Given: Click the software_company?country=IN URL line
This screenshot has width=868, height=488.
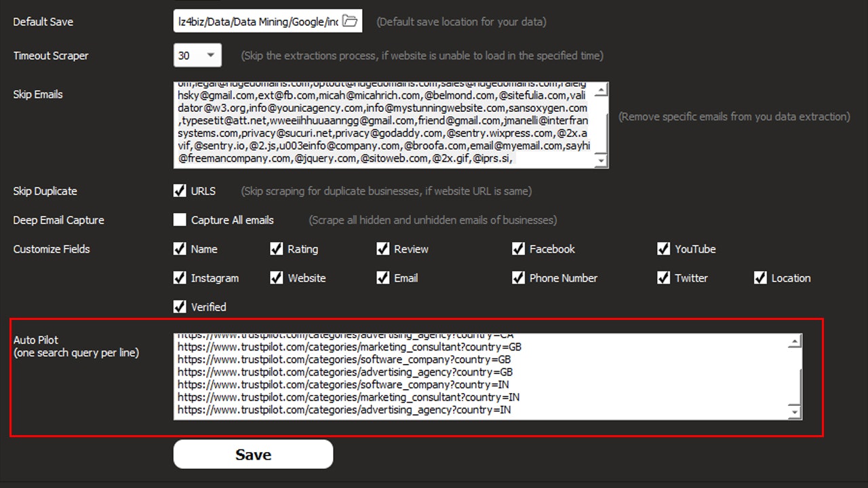Looking at the screenshot, I should tap(343, 384).
